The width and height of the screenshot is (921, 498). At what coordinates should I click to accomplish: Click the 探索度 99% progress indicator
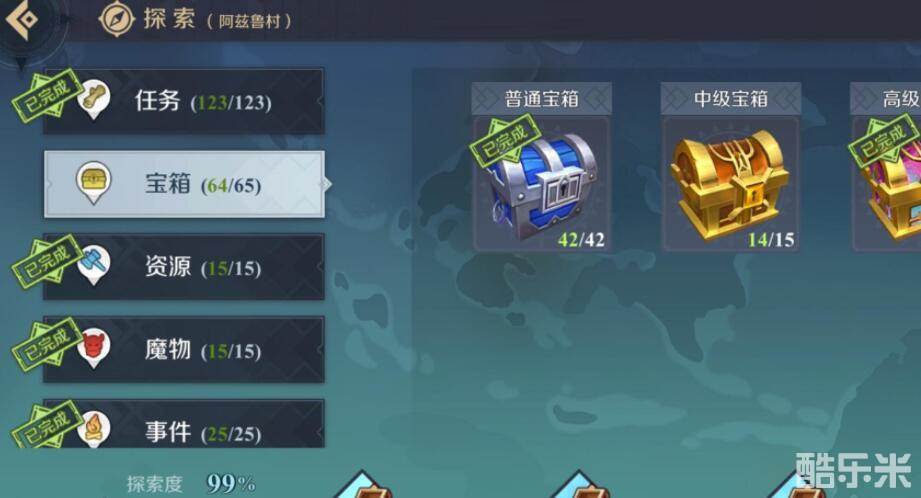[191, 484]
